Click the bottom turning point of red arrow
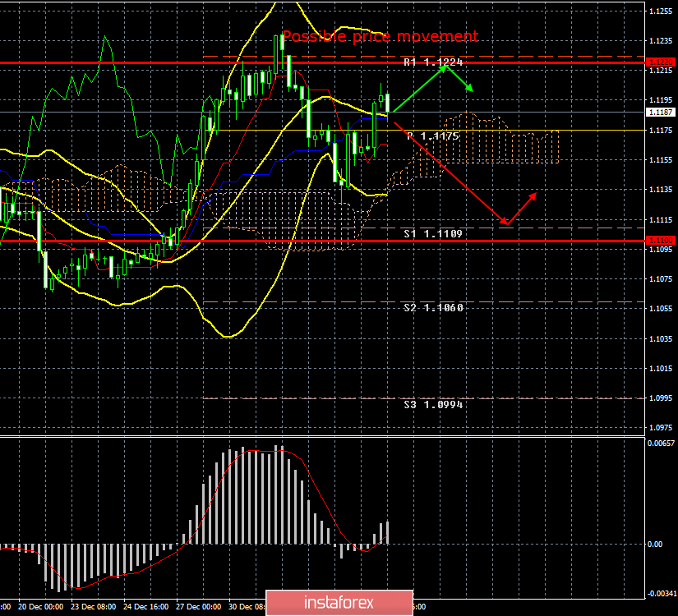 point(505,223)
